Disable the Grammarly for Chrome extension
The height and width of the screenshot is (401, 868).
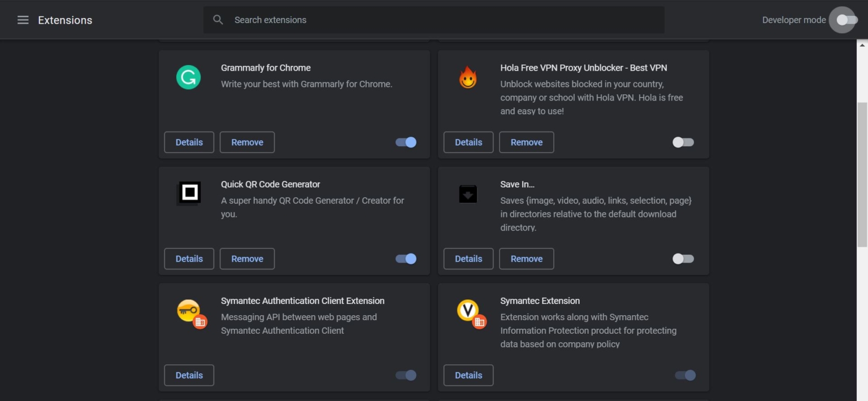pyautogui.click(x=405, y=142)
